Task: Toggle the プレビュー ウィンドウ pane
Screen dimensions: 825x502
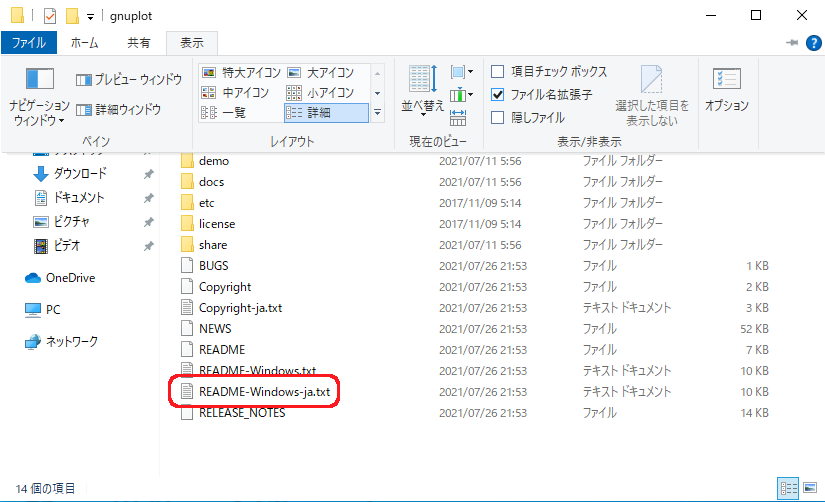Action: click(x=128, y=80)
